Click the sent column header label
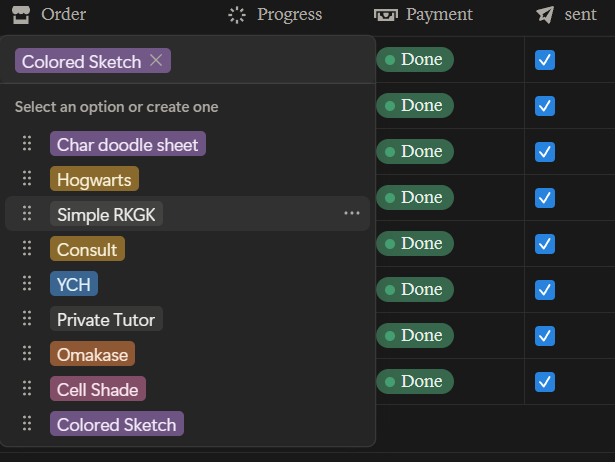Viewport: 615px width, 462px height. click(580, 15)
